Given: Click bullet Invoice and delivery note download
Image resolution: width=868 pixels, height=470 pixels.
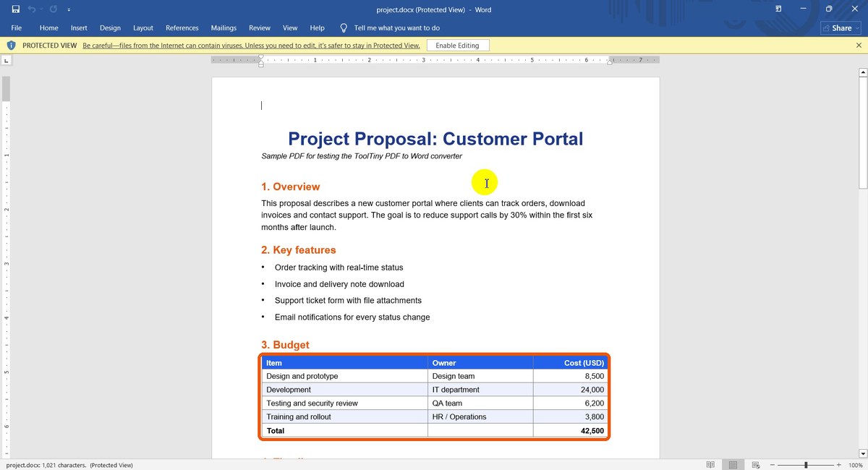Looking at the screenshot, I should [339, 284].
